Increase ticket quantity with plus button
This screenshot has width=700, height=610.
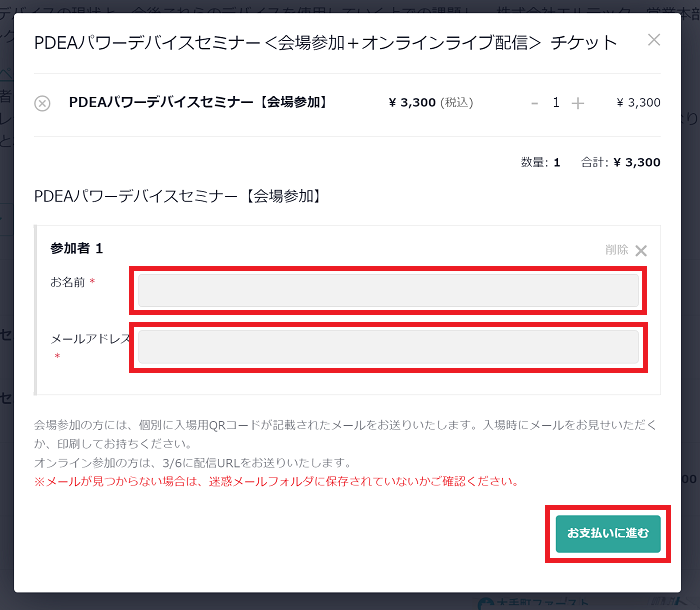coord(578,104)
